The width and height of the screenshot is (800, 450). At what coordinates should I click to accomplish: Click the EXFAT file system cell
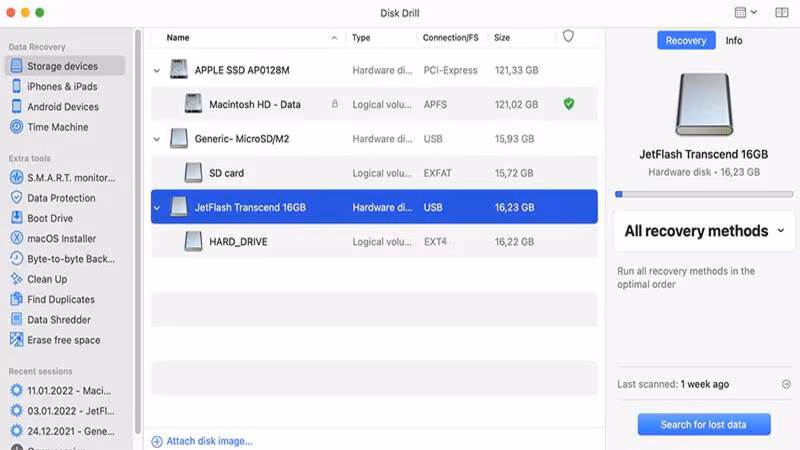(437, 173)
